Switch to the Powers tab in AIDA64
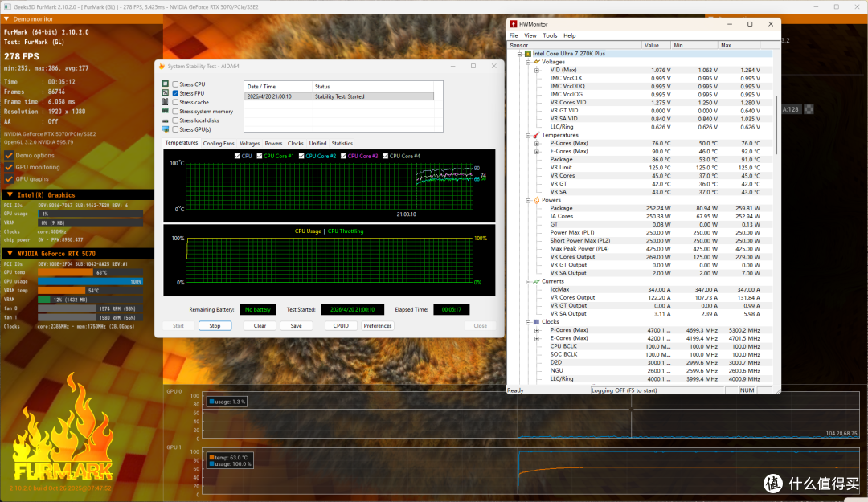The width and height of the screenshot is (868, 502). [273, 143]
